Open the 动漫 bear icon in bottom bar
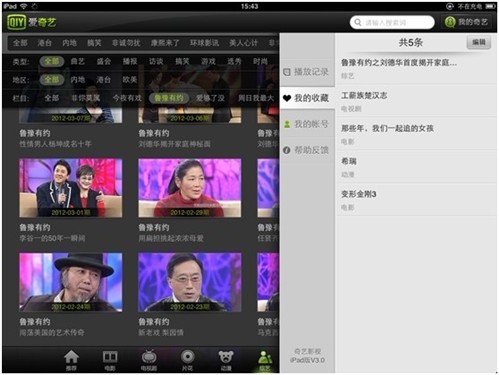The height and width of the screenshot is (375, 499). coord(226,360)
